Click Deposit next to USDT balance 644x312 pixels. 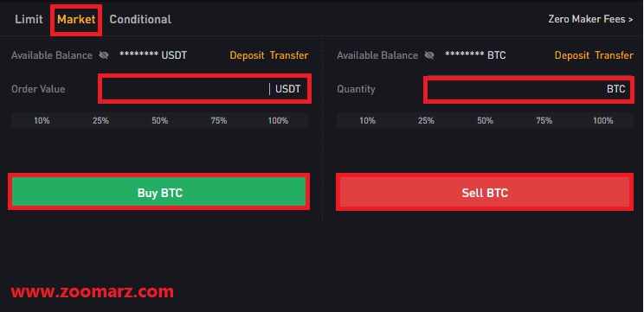pyautogui.click(x=247, y=55)
